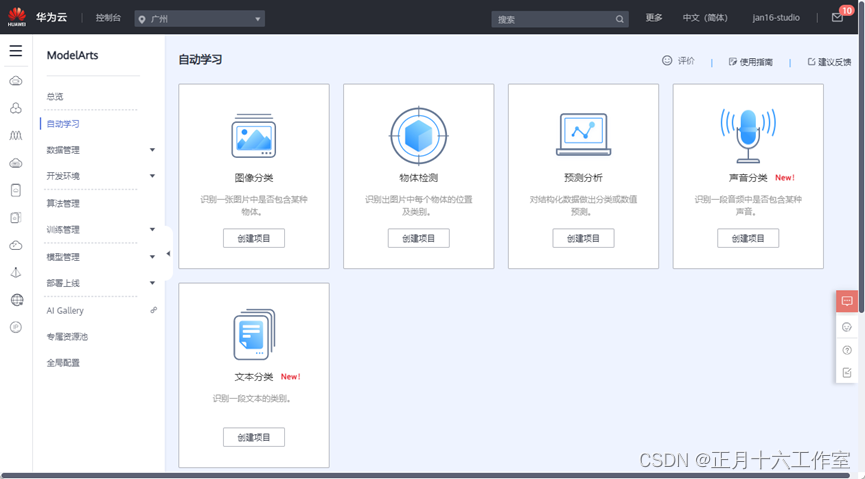The image size is (865, 479).
Task: Click the edit feedback floating icon
Action: 847,373
